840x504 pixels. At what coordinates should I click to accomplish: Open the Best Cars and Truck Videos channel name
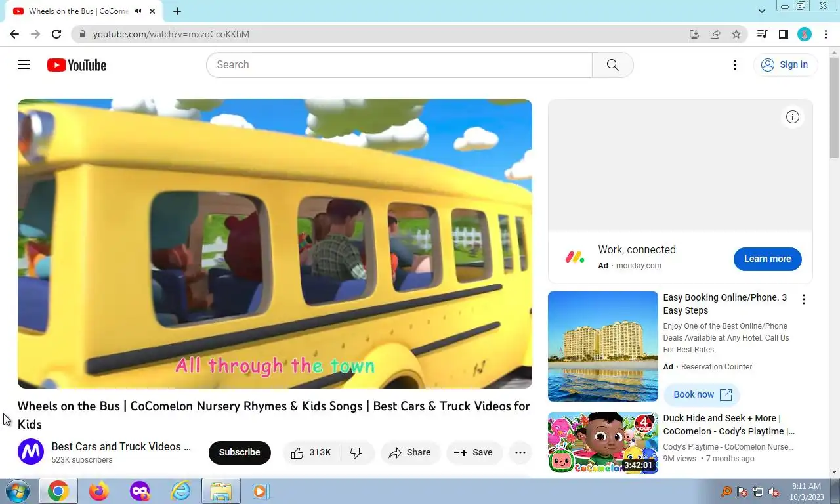pyautogui.click(x=121, y=446)
